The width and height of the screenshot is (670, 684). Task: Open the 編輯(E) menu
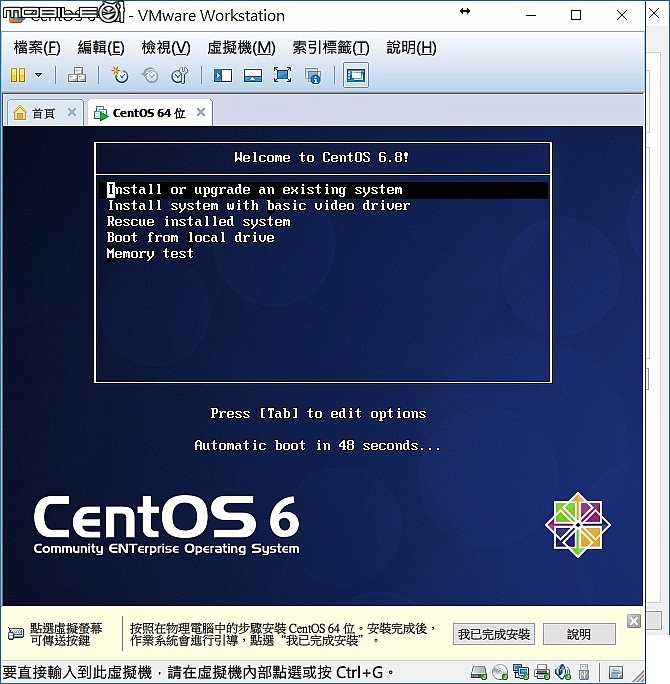click(x=101, y=48)
